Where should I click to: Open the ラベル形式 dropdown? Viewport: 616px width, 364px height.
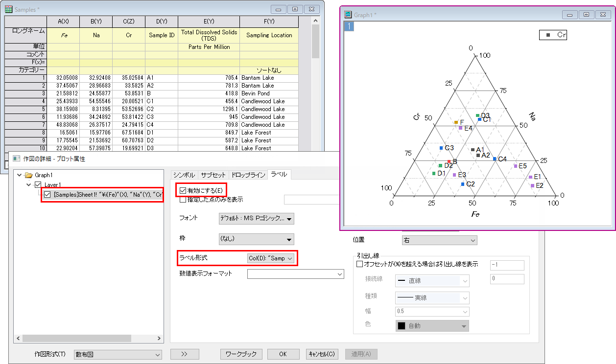[x=272, y=258]
